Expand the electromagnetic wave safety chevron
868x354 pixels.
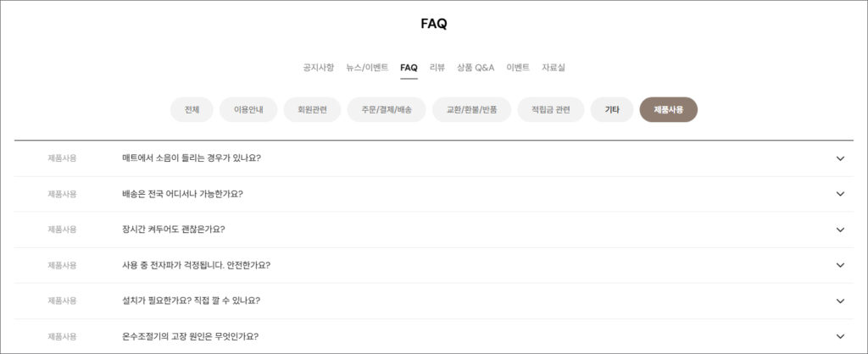pos(840,265)
